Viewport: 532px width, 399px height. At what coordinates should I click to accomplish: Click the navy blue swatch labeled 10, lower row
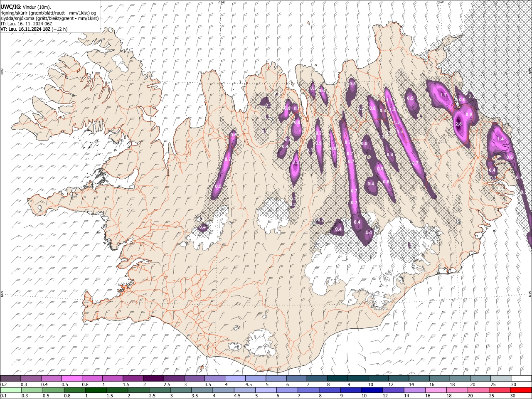point(372,390)
